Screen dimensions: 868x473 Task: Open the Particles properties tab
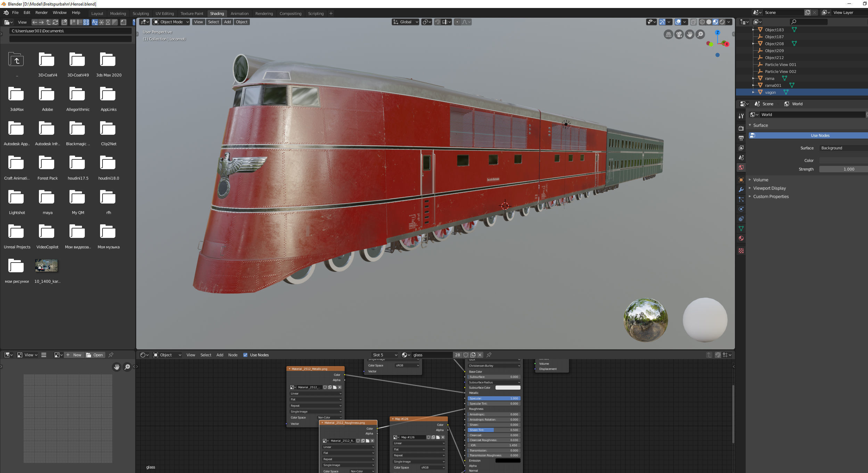coord(741,199)
